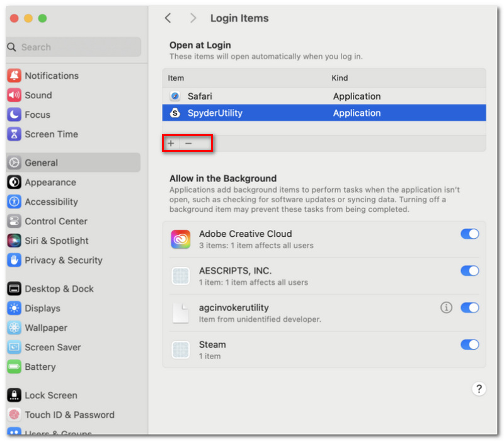The image size is (504, 441).
Task: Select the SpyderUtility row name
Action: [215, 113]
